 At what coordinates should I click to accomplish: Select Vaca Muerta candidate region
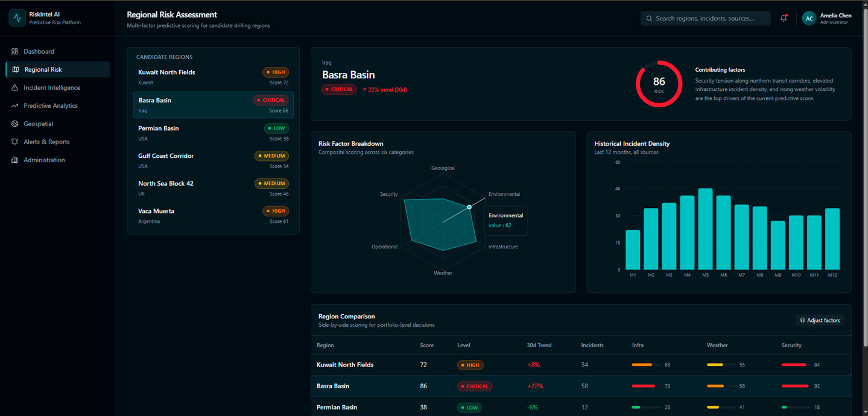point(214,216)
